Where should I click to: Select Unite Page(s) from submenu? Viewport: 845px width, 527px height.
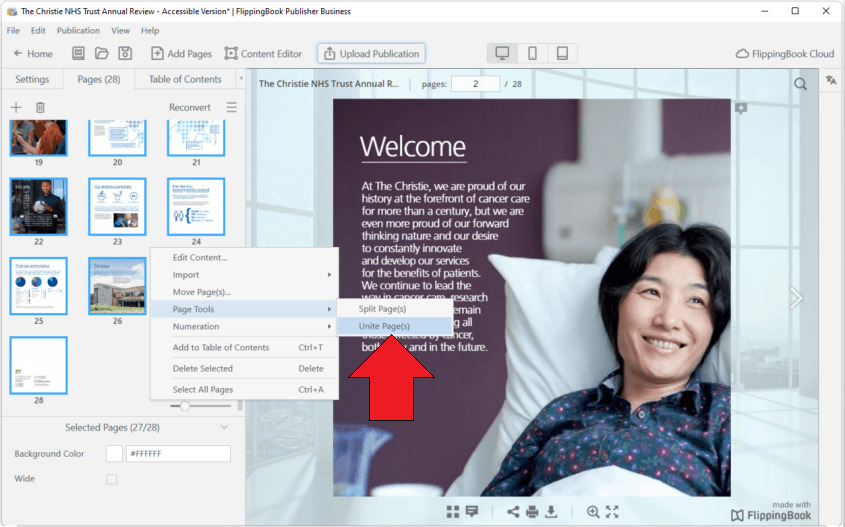click(384, 326)
